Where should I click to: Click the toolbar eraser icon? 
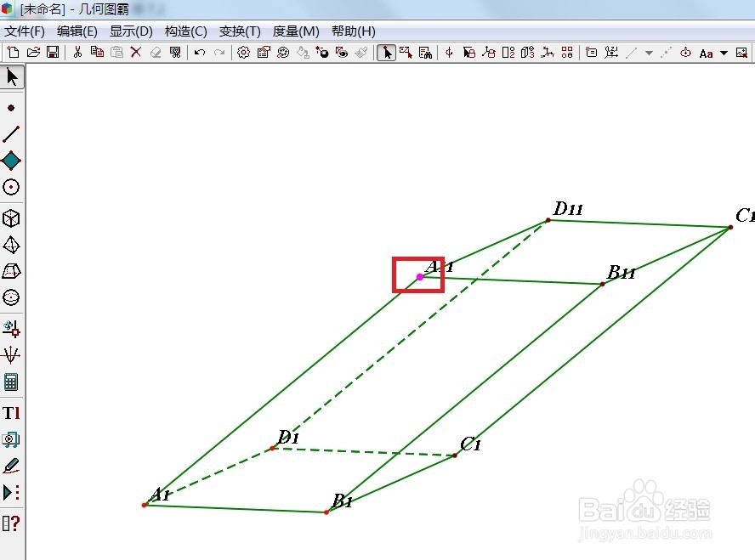coord(156,52)
